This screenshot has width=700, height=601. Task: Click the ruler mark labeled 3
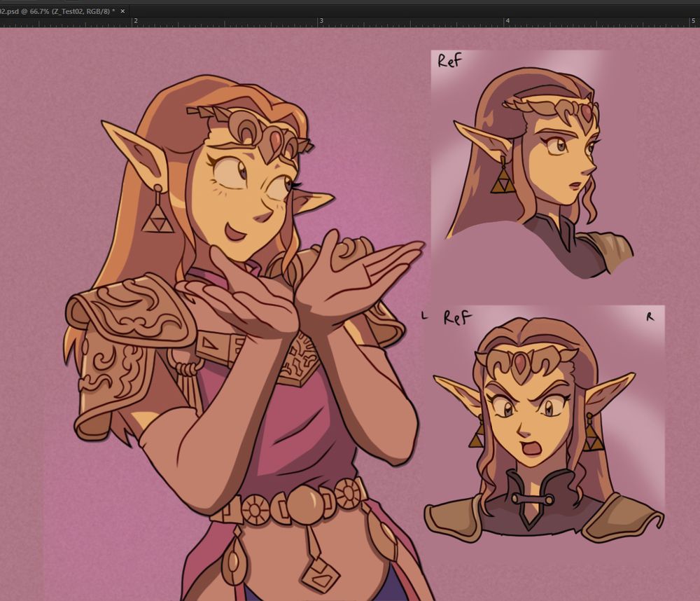coord(321,21)
